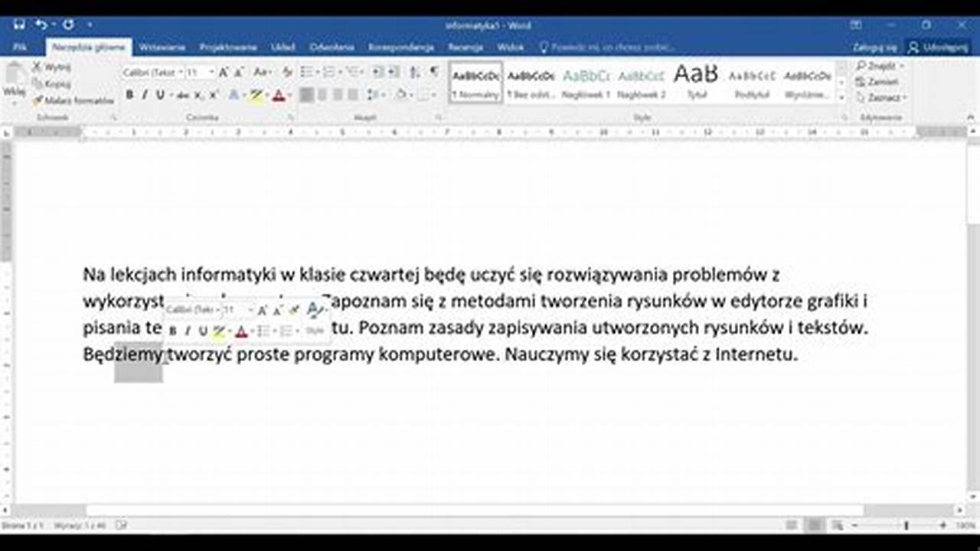Activate Malarz formatów format painter
Image resolution: width=980 pixels, height=551 pixels.
tap(73, 100)
